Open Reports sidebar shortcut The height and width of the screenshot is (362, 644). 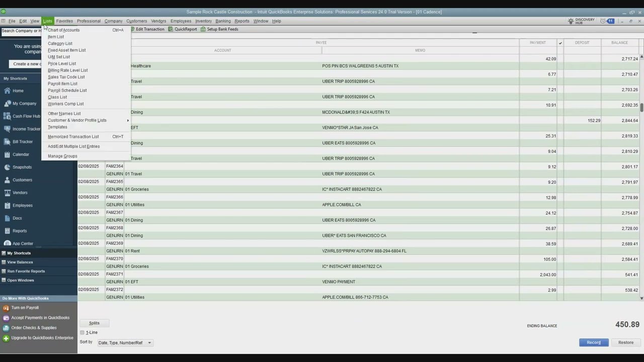[x=20, y=231]
